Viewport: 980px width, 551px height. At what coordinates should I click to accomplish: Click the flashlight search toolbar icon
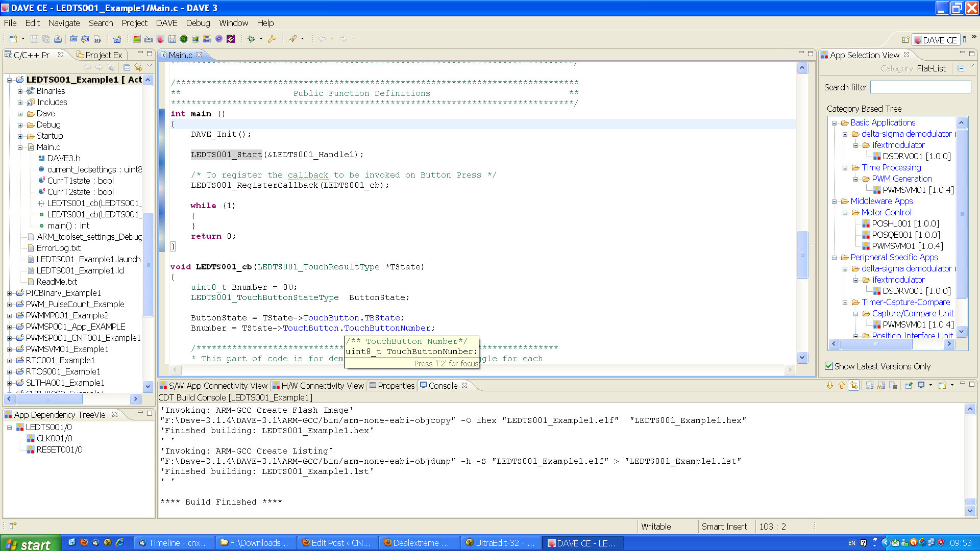coord(293,39)
